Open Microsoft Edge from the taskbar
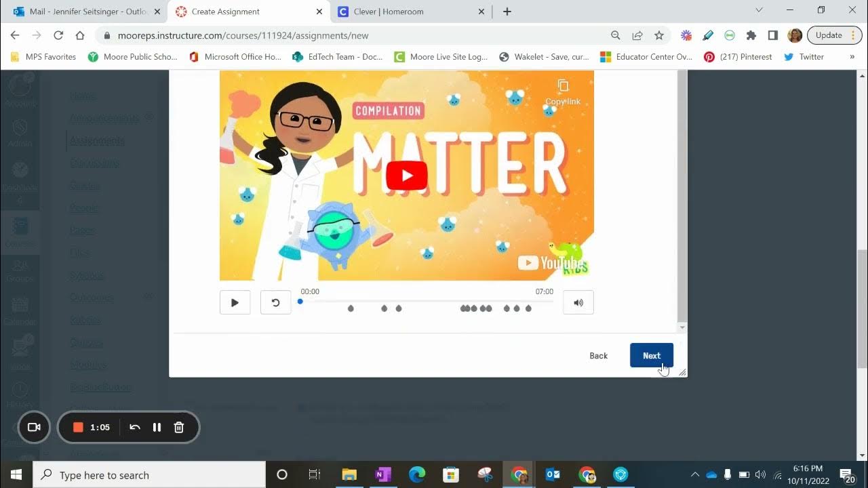Viewport: 868px width, 488px height. [417, 474]
